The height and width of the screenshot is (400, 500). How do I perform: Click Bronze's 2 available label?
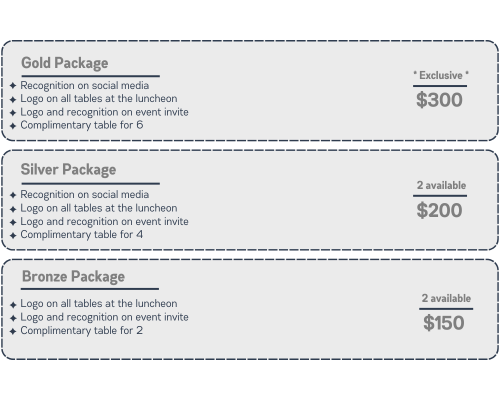446,298
